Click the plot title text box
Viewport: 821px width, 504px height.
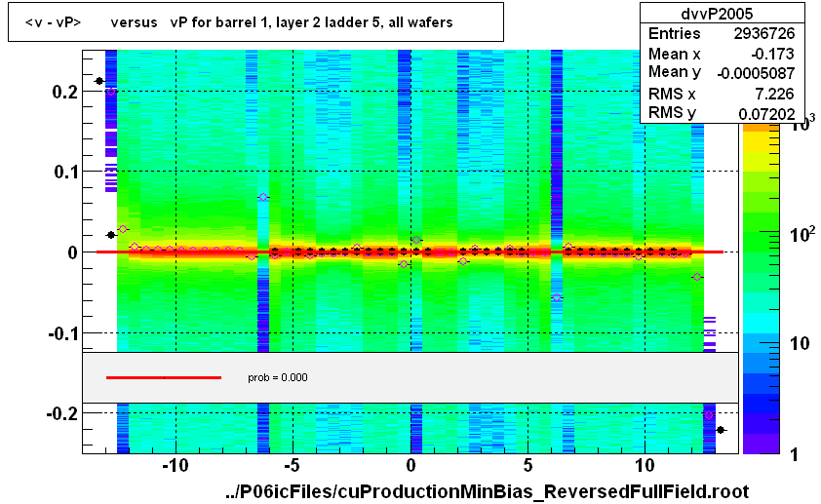pos(255,22)
